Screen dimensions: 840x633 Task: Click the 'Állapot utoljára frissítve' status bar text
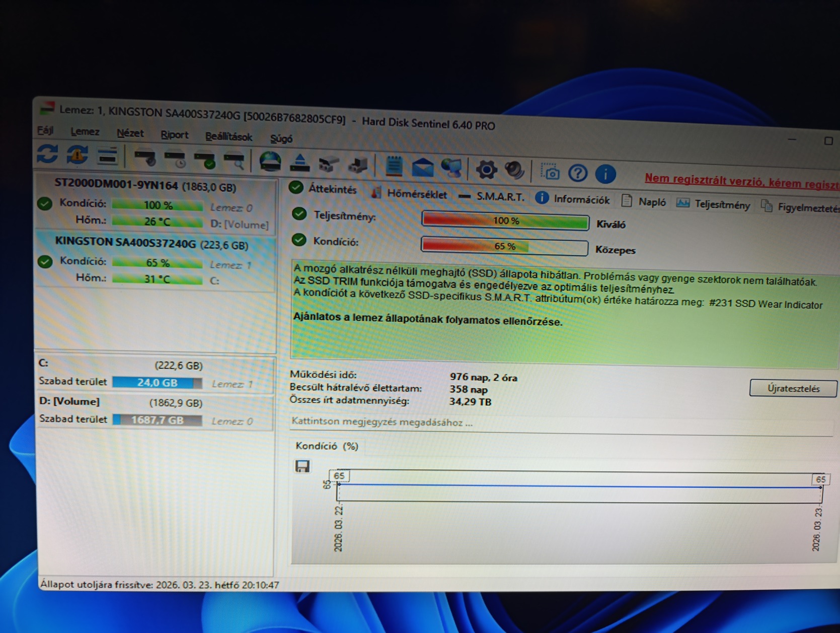point(159,585)
